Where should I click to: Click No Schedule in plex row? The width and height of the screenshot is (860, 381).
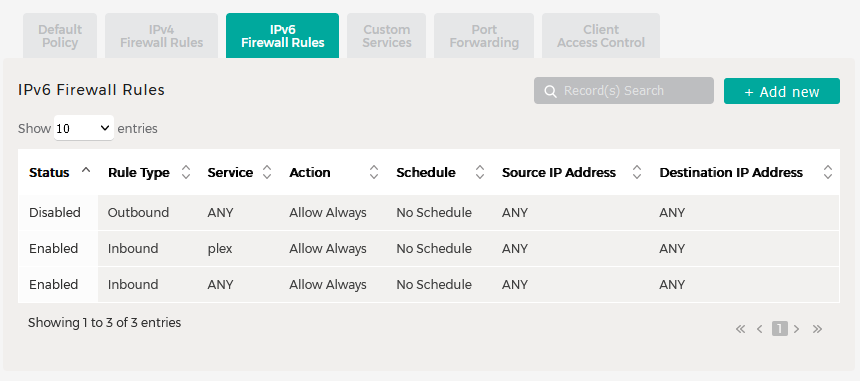(x=434, y=249)
